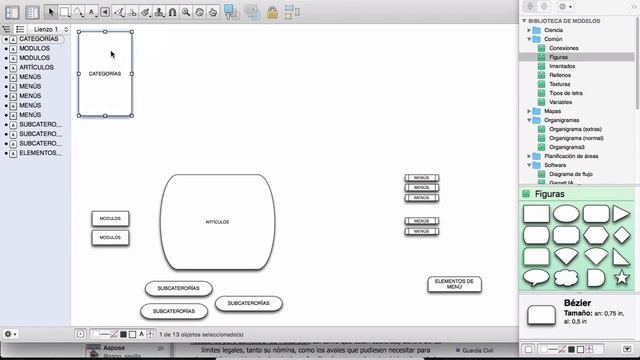The height and width of the screenshot is (360, 640).
Task: Collapse the Organigramas folder
Action: 529,120
